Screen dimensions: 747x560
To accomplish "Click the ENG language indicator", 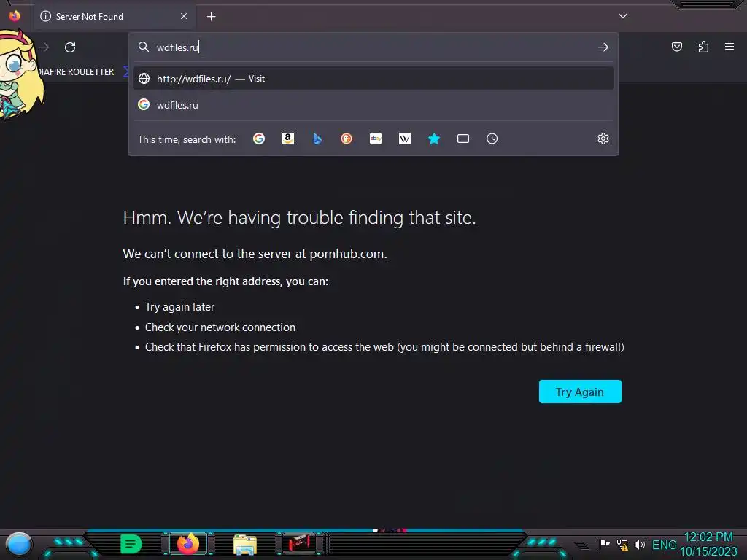I will [664, 545].
